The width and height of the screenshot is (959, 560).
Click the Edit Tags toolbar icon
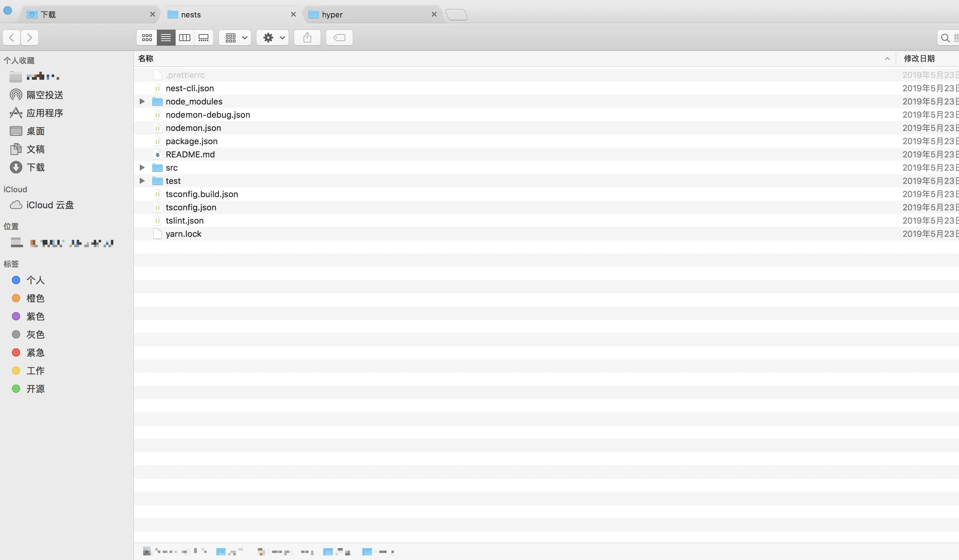point(339,38)
